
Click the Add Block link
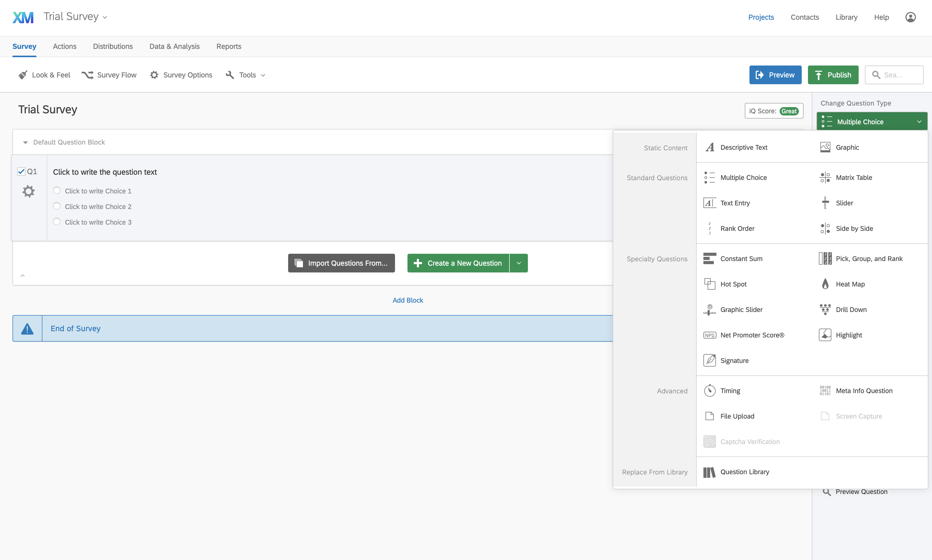tap(407, 300)
